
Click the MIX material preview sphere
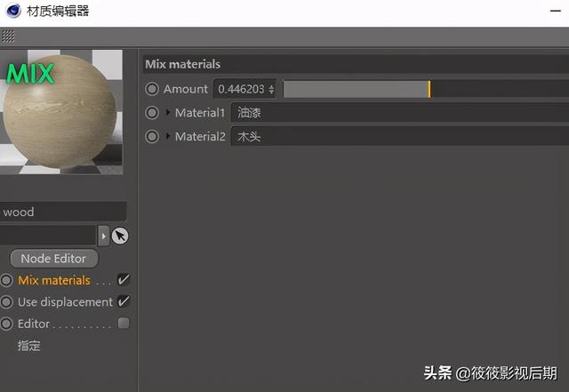[x=61, y=113]
